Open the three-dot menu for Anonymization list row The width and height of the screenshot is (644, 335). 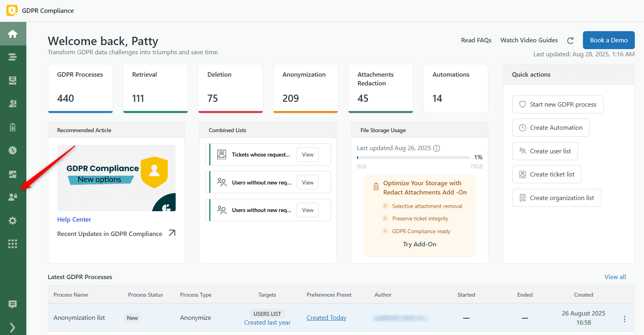pyautogui.click(x=624, y=319)
